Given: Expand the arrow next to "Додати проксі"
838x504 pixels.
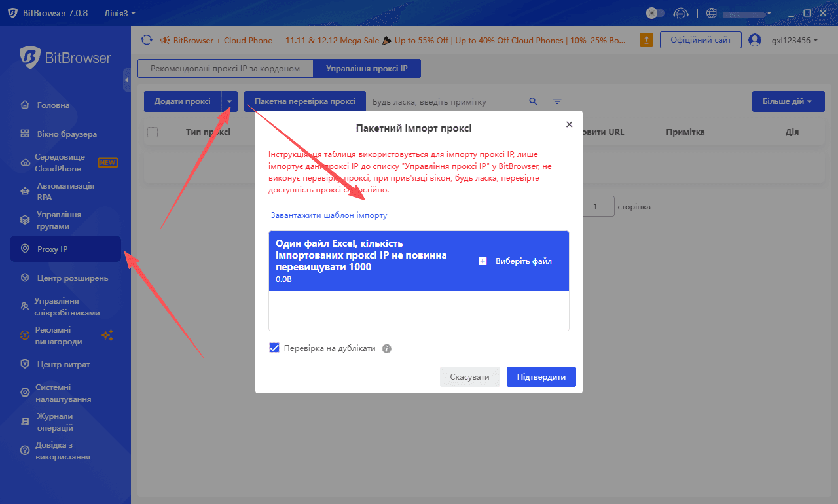Looking at the screenshot, I should (229, 101).
